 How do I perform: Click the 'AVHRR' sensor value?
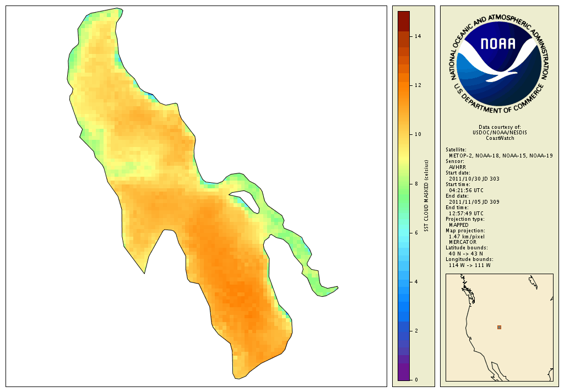pos(457,167)
